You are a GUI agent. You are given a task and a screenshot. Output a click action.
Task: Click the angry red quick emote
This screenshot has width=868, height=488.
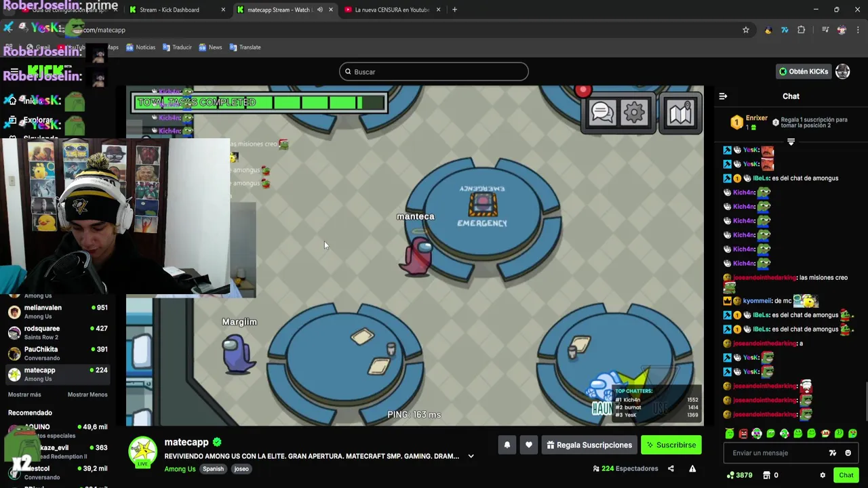743,434
